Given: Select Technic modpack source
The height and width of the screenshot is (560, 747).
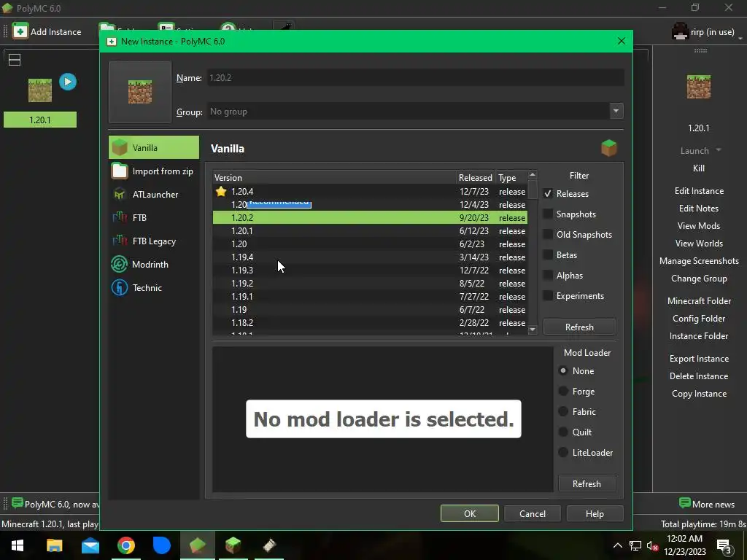Looking at the screenshot, I should click(x=154, y=287).
